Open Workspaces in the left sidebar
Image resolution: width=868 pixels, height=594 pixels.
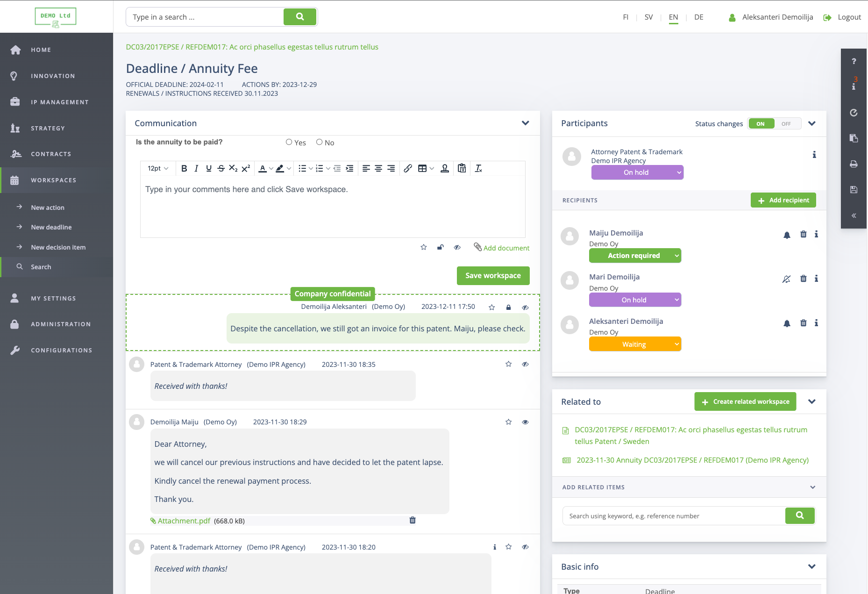(53, 180)
